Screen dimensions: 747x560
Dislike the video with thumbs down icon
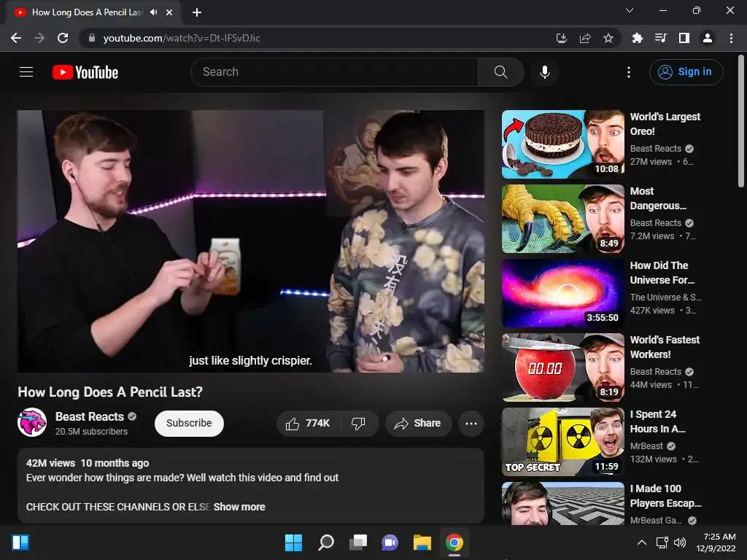[358, 424]
